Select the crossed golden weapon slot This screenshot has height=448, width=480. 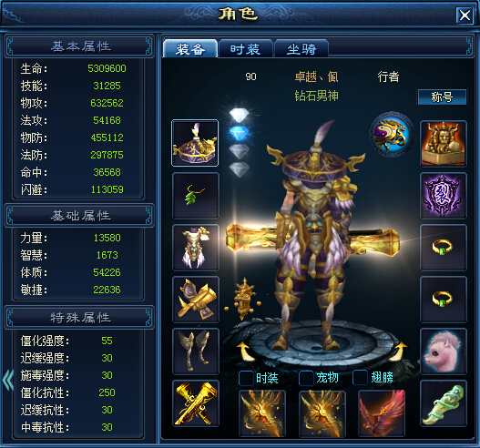[x=196, y=403]
